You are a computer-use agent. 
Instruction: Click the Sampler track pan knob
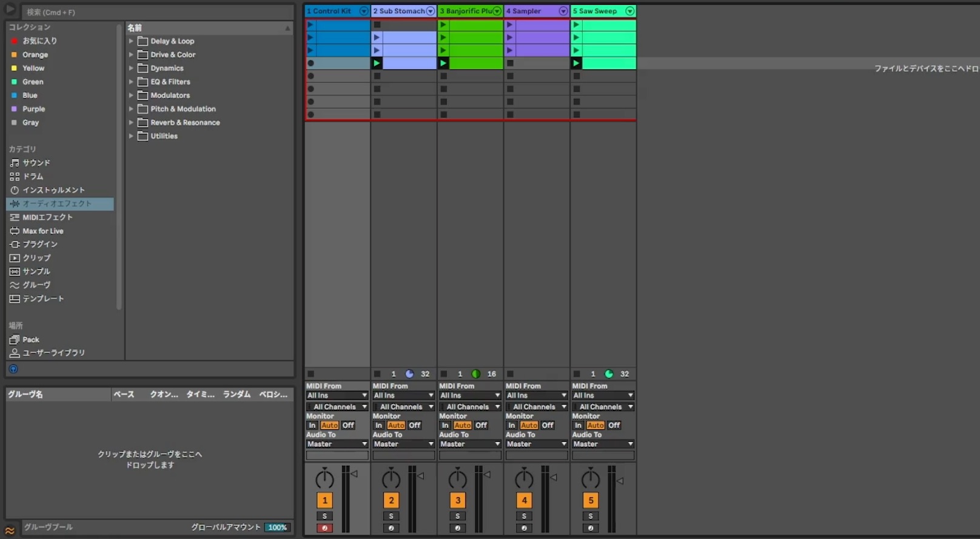click(x=524, y=479)
